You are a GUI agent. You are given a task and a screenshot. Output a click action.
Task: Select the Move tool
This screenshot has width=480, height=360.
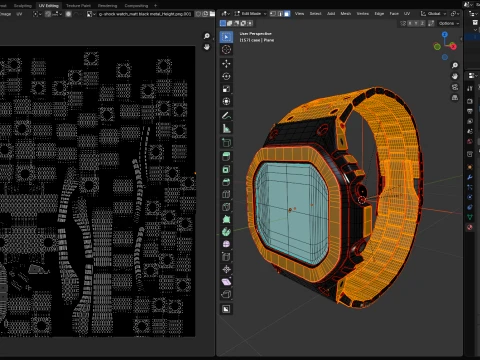[x=226, y=63]
